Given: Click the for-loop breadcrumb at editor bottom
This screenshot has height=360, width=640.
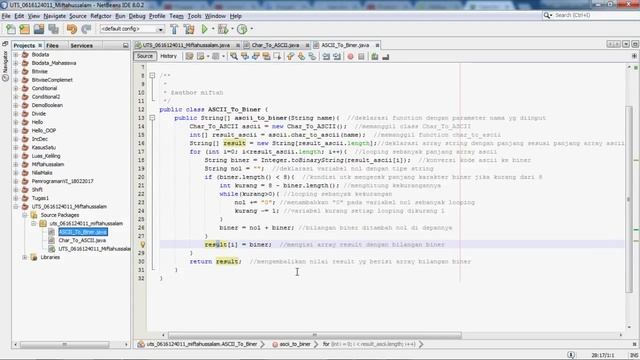Looking at the screenshot, I should pyautogui.click(x=369, y=344).
